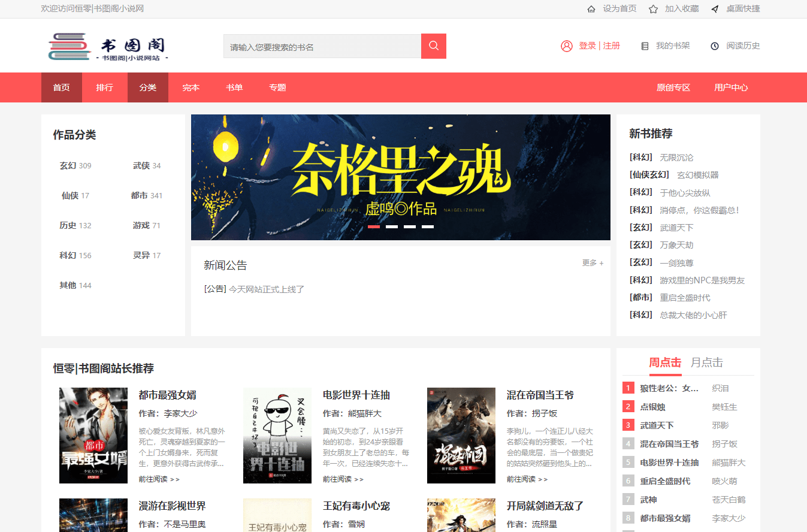Select the second carousel indicator dash

tap(392, 227)
